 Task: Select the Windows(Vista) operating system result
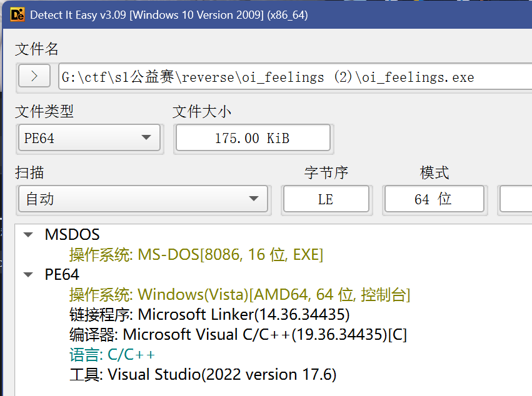click(239, 295)
